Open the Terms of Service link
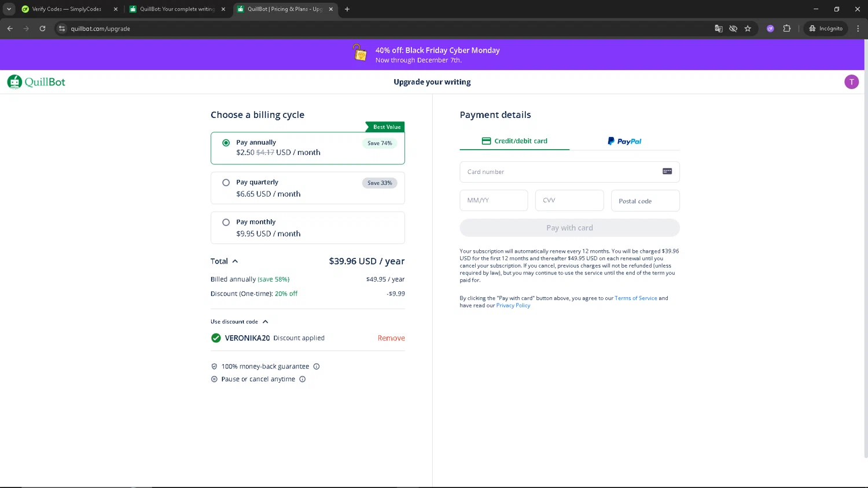 (635, 298)
